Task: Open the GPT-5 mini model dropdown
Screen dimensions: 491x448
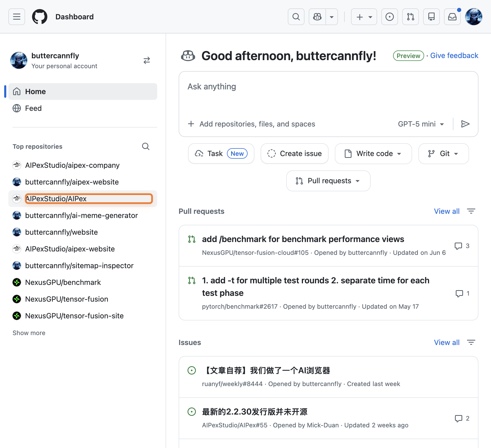Action: pyautogui.click(x=421, y=124)
